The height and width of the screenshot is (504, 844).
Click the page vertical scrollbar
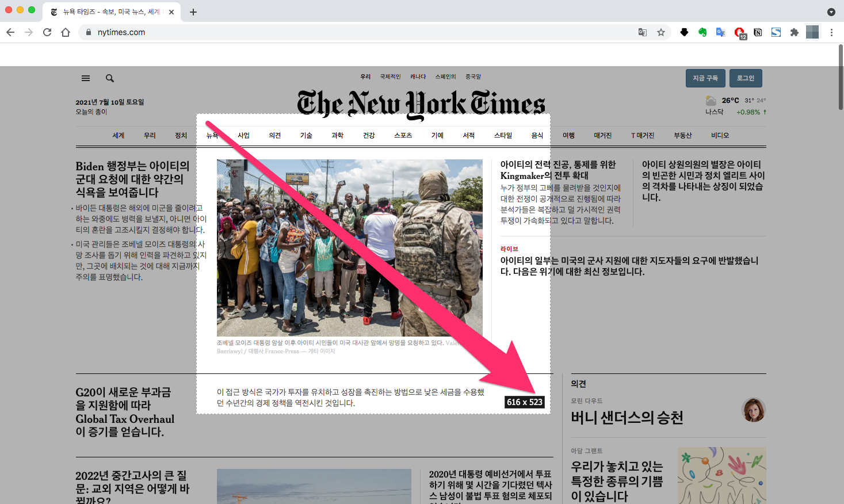841,77
